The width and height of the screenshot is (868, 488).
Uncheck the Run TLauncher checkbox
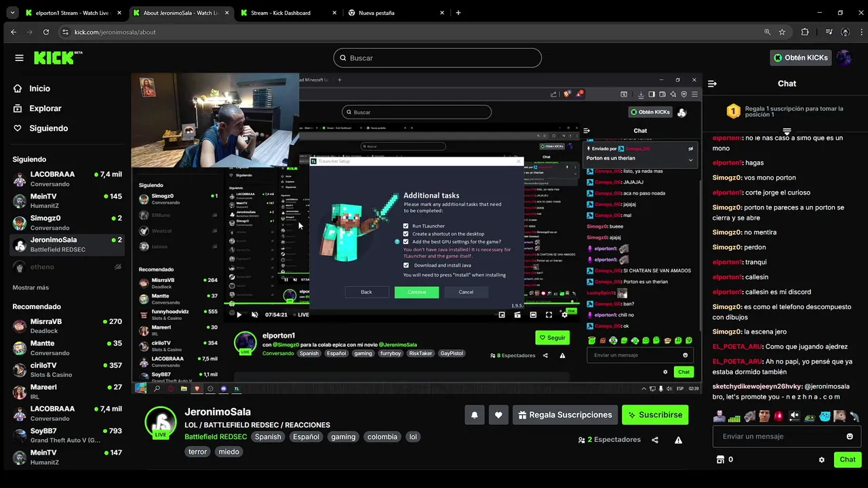tap(406, 226)
